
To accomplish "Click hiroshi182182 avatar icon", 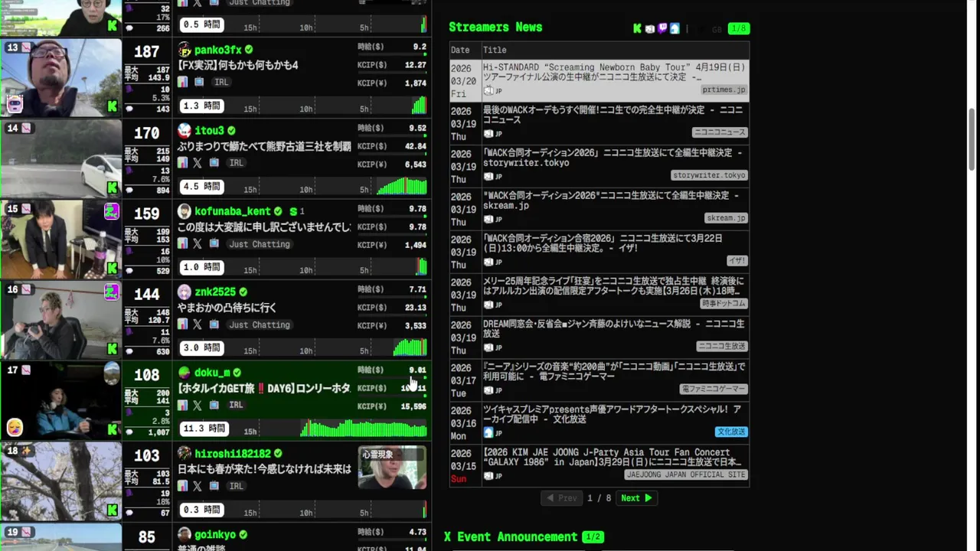I will pyautogui.click(x=185, y=454).
